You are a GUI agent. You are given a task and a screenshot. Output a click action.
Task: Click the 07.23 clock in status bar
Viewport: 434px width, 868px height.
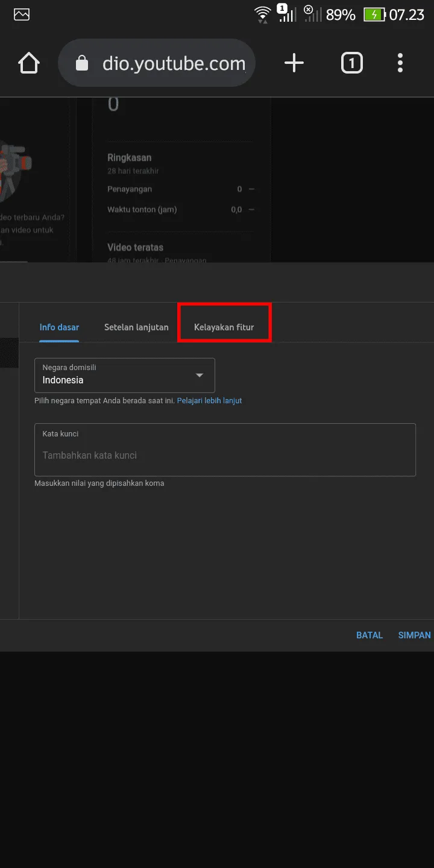(x=407, y=14)
